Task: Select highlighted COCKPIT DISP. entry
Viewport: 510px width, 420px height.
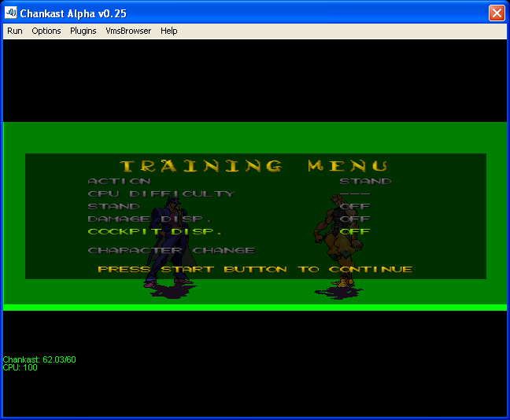Action: coord(154,232)
